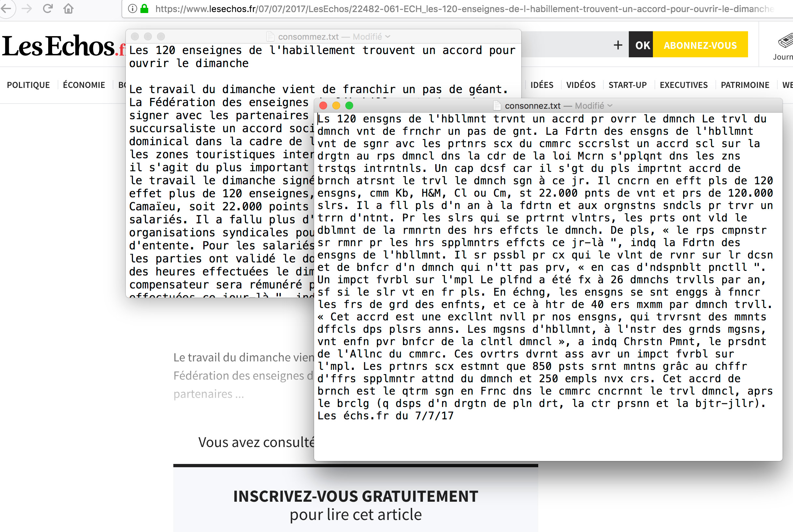This screenshot has width=793, height=532.
Task: Click 'pour lire cet article' text
Action: tap(355, 515)
